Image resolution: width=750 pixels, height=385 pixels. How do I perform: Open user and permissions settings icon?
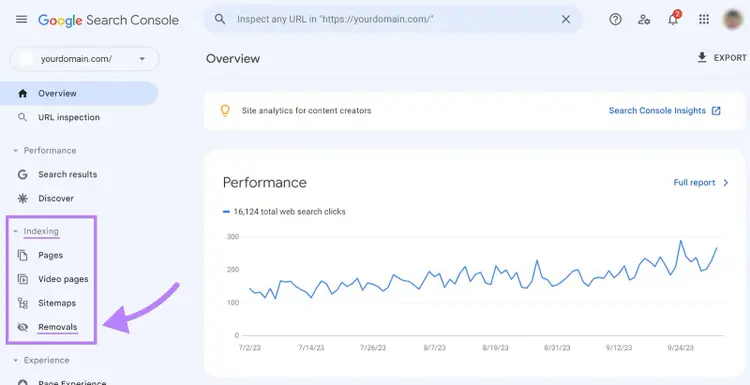click(644, 19)
